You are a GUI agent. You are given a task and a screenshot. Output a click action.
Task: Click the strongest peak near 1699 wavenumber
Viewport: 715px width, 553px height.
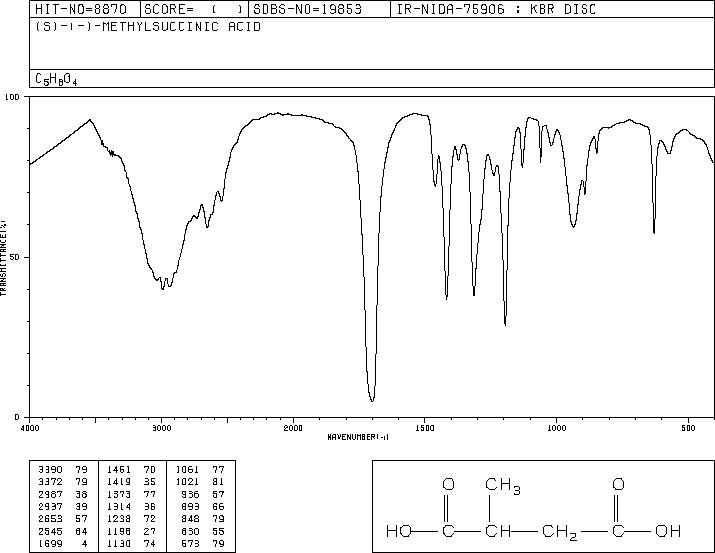tap(373, 400)
